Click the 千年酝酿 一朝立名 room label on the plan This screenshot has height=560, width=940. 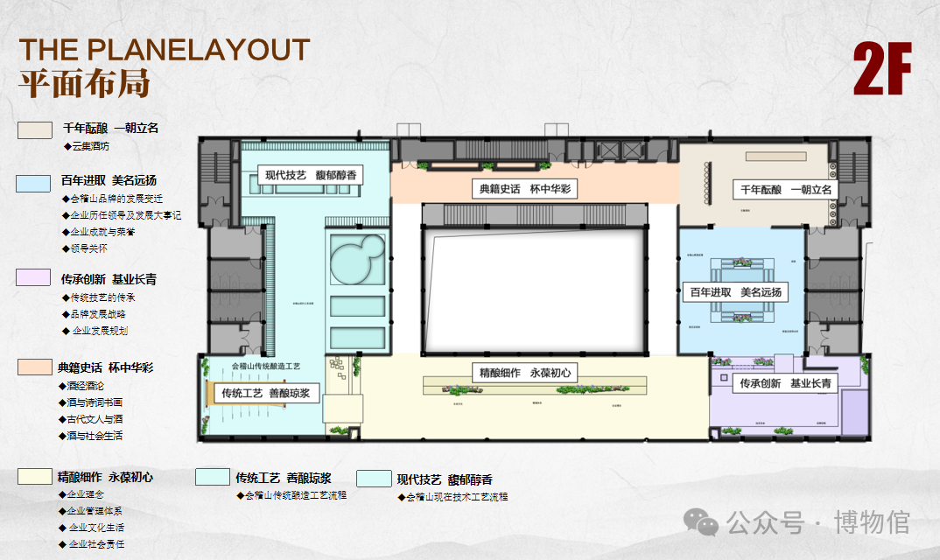coord(785,190)
